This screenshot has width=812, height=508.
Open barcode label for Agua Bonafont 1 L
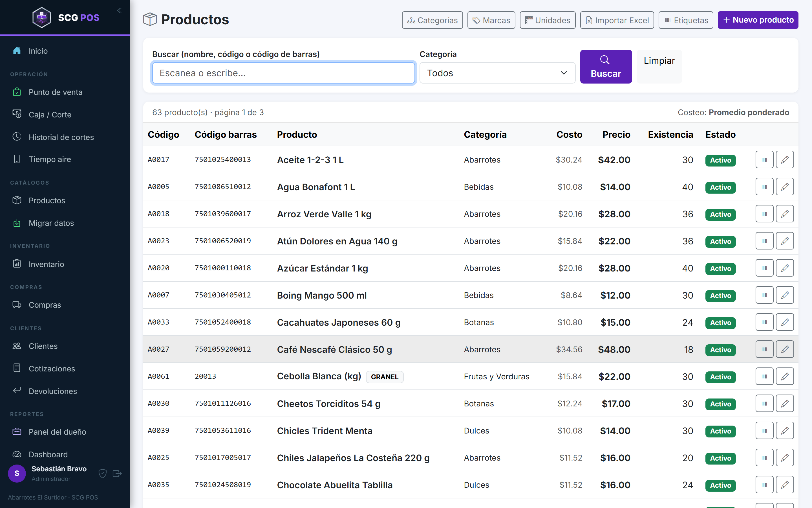pos(764,187)
